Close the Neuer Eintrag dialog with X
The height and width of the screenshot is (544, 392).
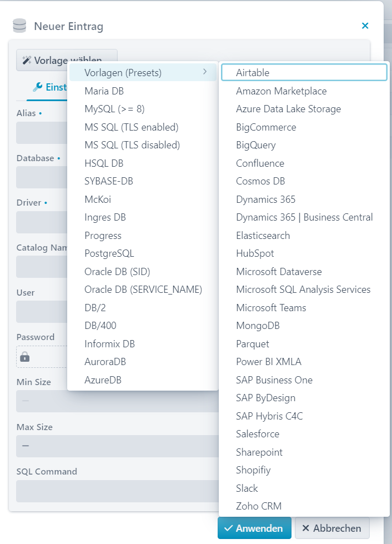pyautogui.click(x=365, y=26)
